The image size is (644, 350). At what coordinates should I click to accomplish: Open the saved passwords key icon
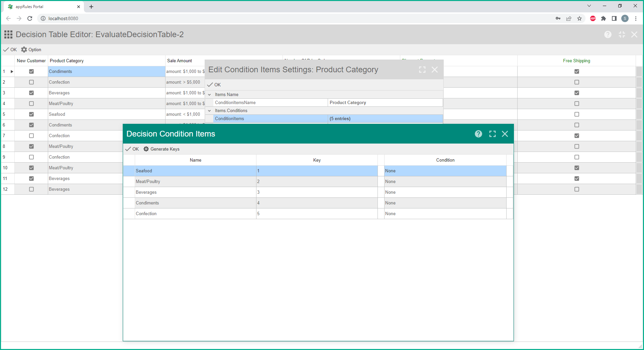point(558,18)
